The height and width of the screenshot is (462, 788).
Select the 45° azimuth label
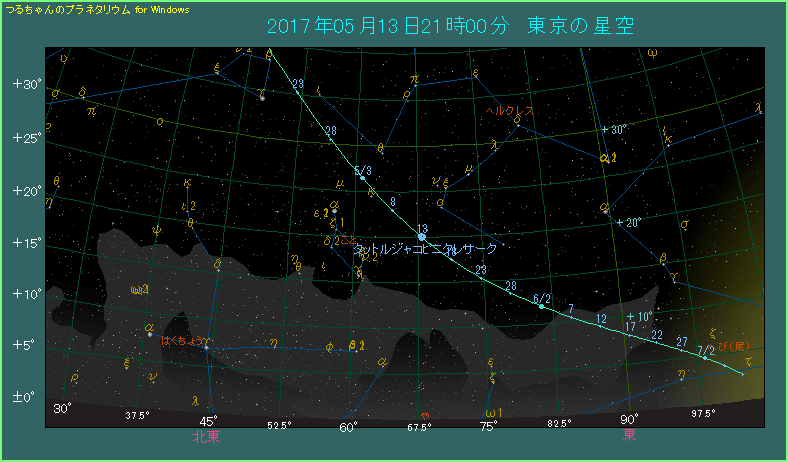[208, 421]
